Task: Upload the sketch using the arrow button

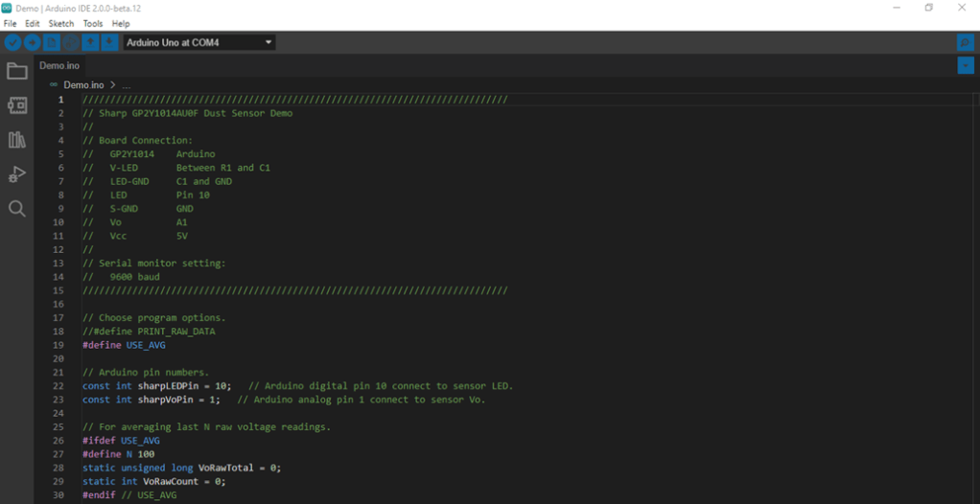Action: coord(32,42)
